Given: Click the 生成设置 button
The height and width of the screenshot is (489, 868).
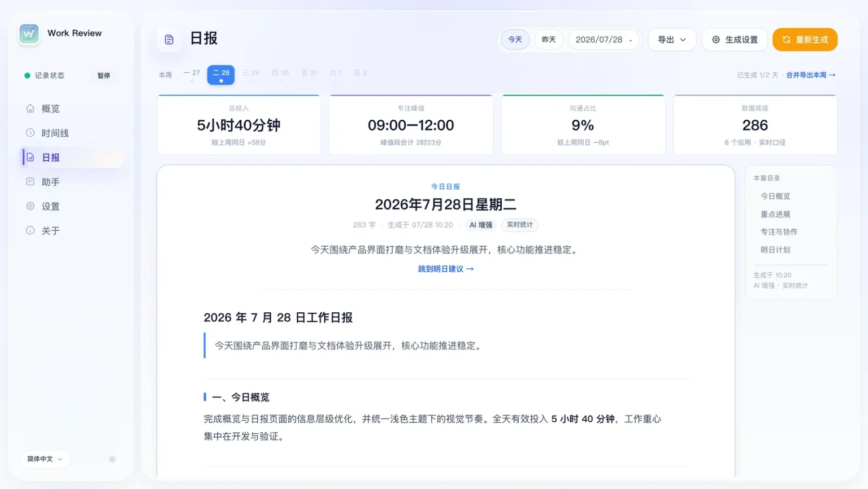Looking at the screenshot, I should [x=735, y=40].
